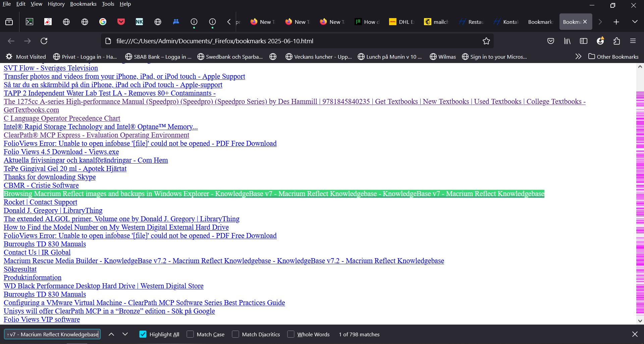Switch to the Restau tab

(x=472, y=22)
